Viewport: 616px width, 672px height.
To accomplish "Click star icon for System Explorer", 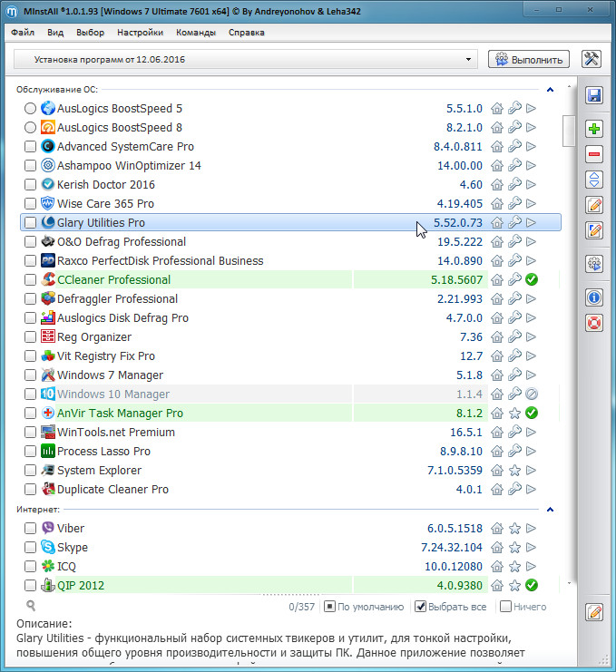I will coord(514,470).
